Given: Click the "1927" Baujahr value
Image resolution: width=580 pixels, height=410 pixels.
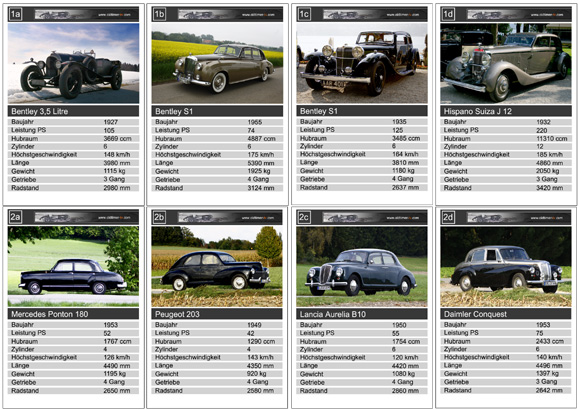Looking at the screenshot, I should tap(111, 122).
